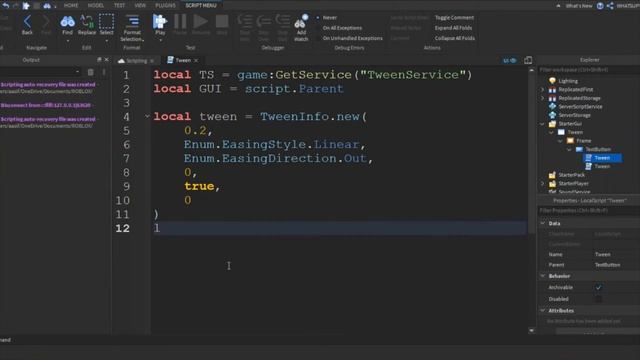Click the UI visibility toggle above the editor
The width and height of the screenshot is (640, 360).
pos(509,60)
